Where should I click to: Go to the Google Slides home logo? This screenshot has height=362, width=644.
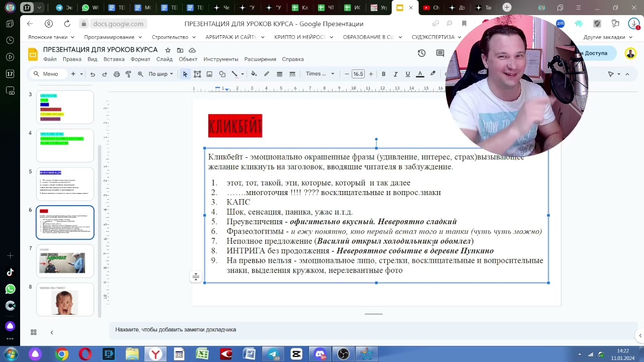(x=33, y=54)
